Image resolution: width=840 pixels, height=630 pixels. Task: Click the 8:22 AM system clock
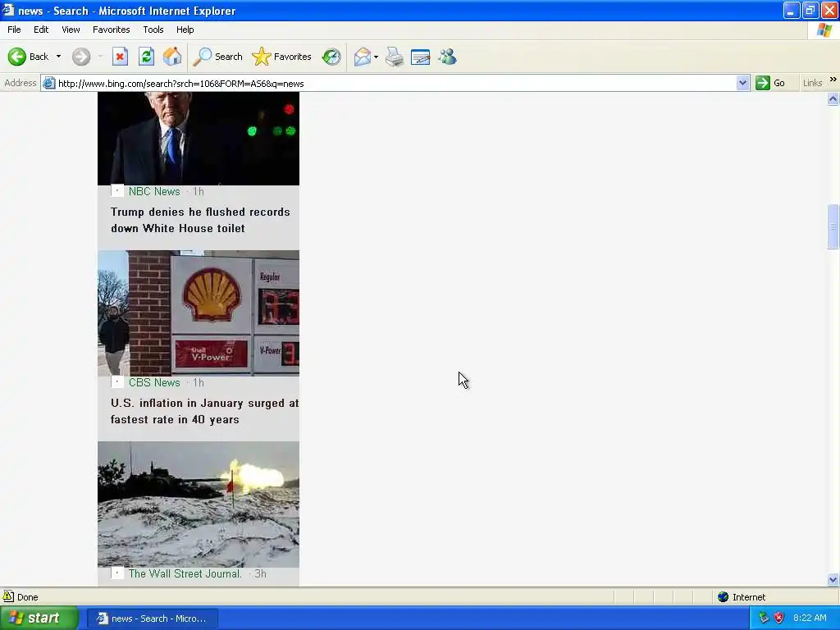810,619
